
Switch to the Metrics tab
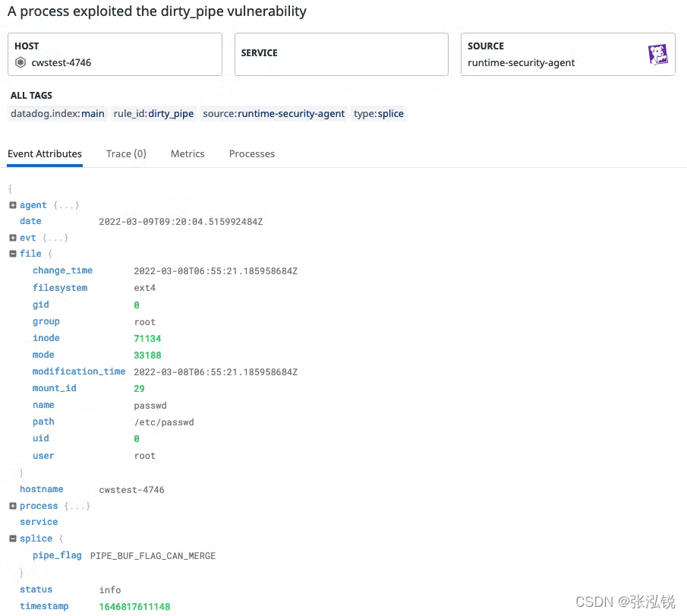pos(188,154)
